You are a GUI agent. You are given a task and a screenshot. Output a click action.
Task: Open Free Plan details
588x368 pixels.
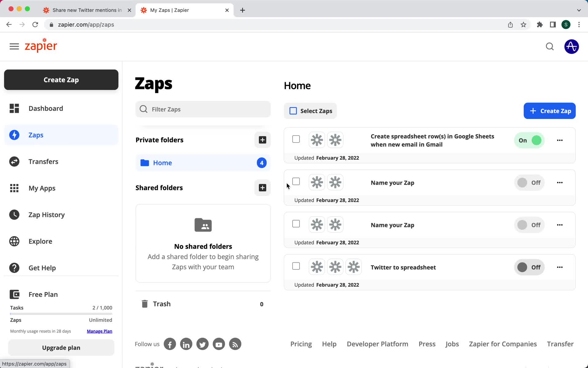pos(43,294)
